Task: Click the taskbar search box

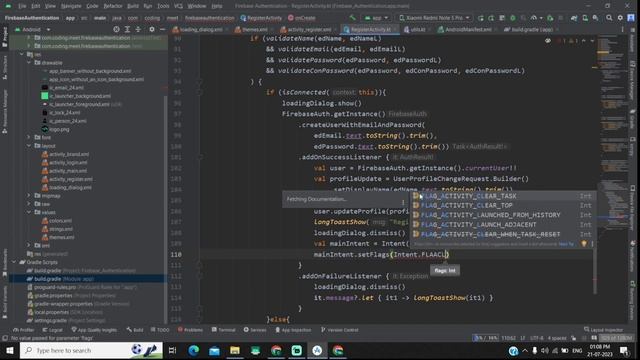Action: 91,350
